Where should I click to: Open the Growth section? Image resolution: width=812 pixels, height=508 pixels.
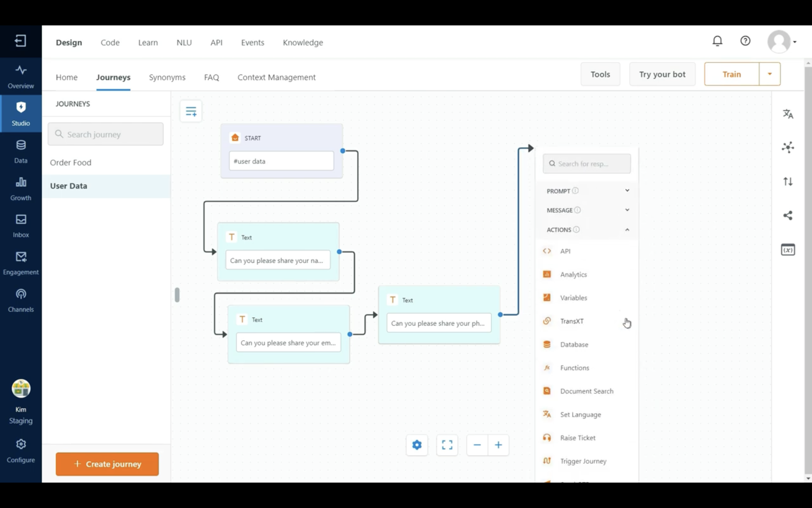21,189
